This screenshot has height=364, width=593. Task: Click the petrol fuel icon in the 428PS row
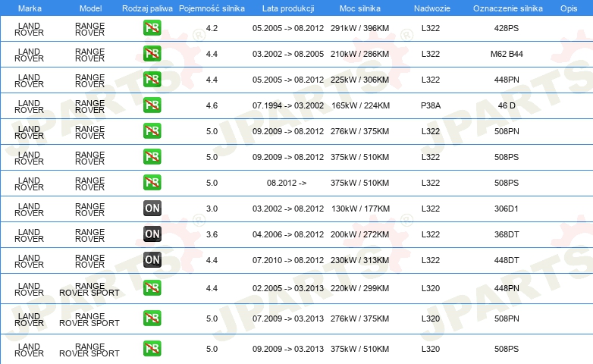coord(152,28)
